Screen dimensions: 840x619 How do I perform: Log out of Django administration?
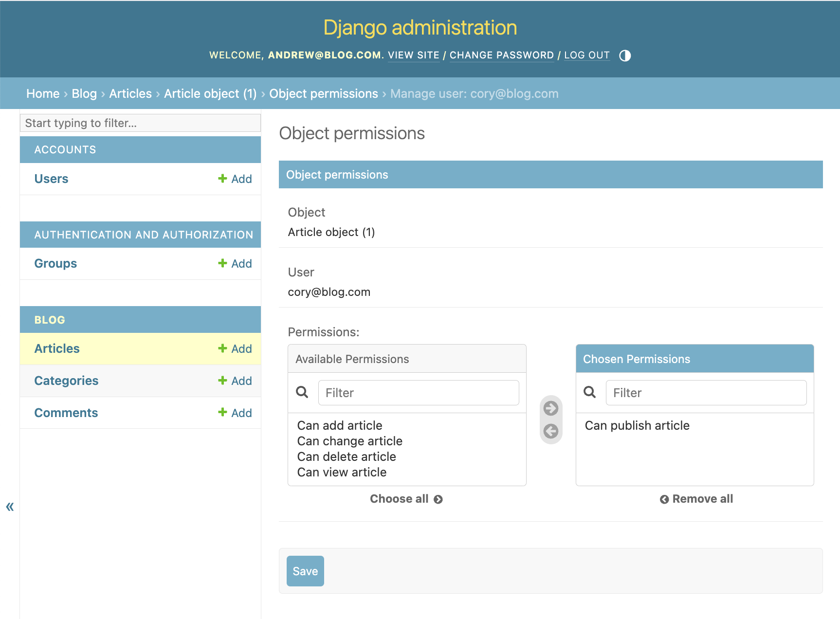(586, 55)
